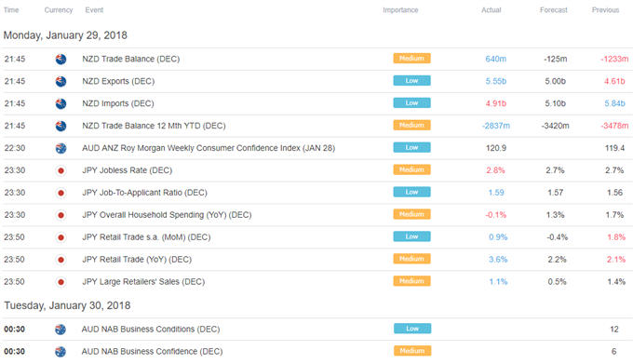Open the NZD Trade Balance 12 Mth YTD event
The height and width of the screenshot is (364, 633).
(x=154, y=126)
